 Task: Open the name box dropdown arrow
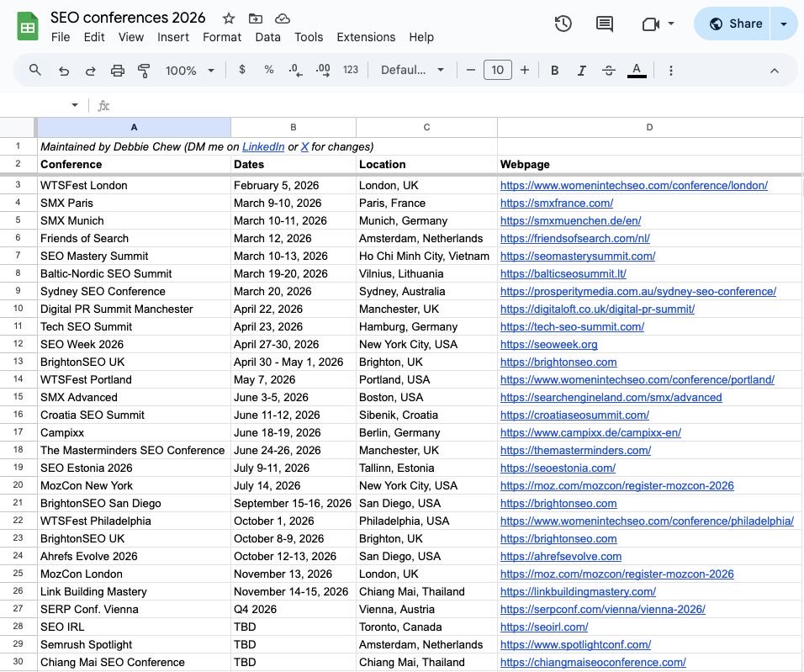click(x=75, y=105)
